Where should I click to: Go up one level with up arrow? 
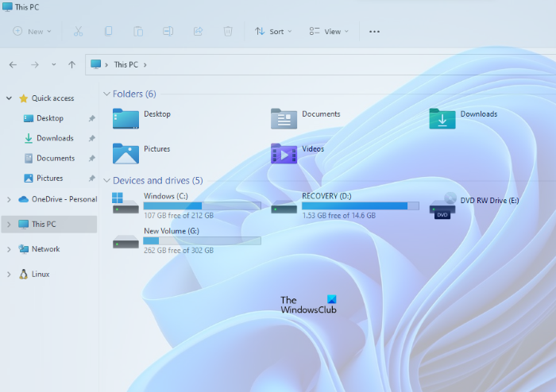tap(72, 65)
